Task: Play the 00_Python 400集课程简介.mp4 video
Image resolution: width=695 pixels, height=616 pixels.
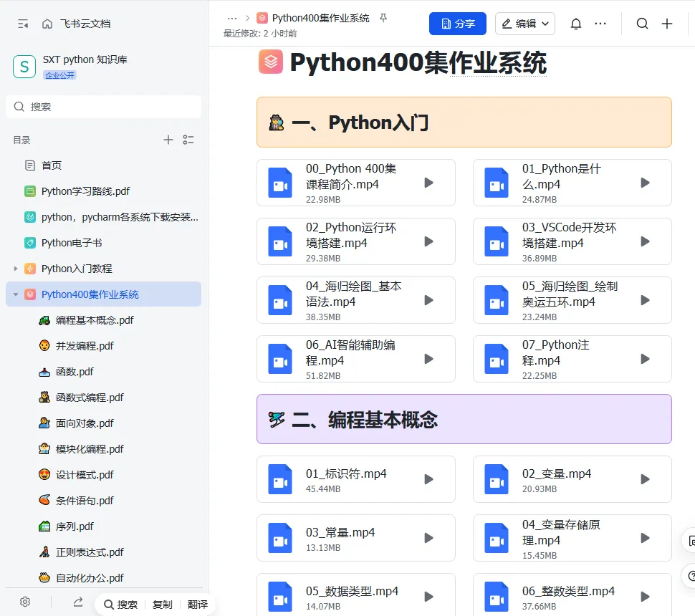Action: coord(428,183)
